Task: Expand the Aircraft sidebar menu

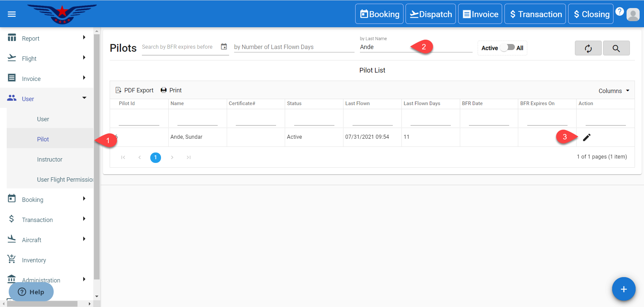Action: (x=47, y=240)
